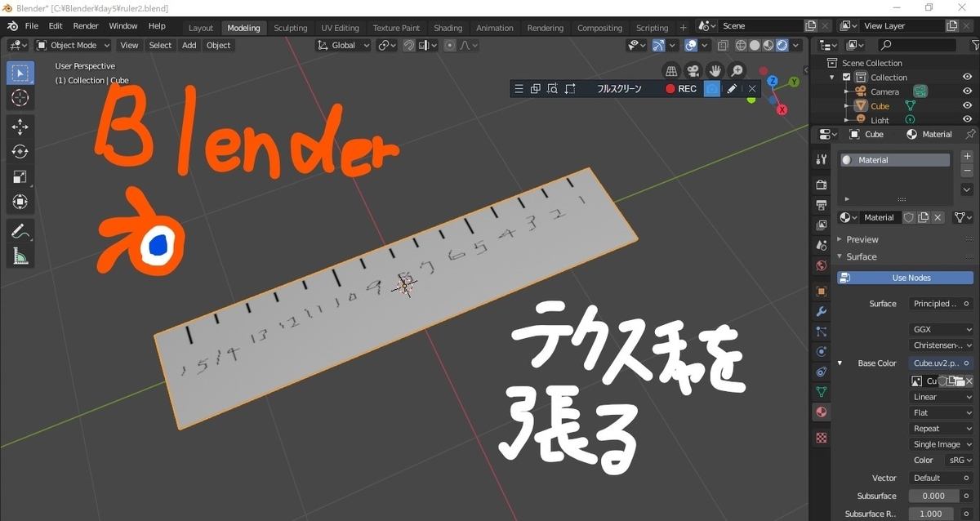Select the Rotate tool
The width and height of the screenshot is (980, 521).
(20, 152)
